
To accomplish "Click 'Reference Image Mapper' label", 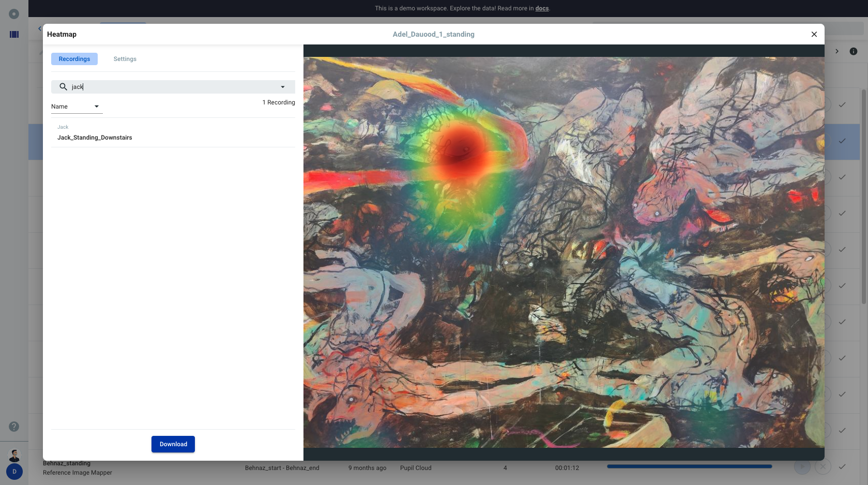I will pyautogui.click(x=78, y=473).
